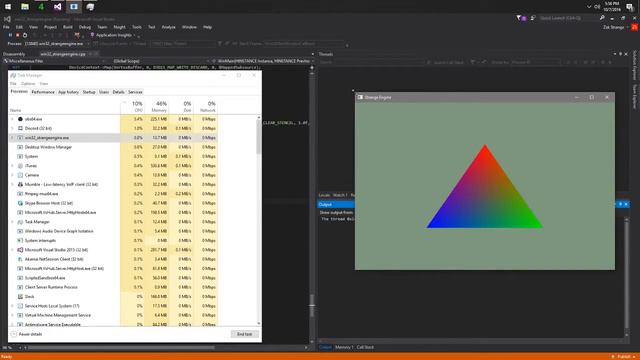Pin the Output panel
Image resolution: width=640 pixels, height=360 pixels.
[x=620, y=204]
